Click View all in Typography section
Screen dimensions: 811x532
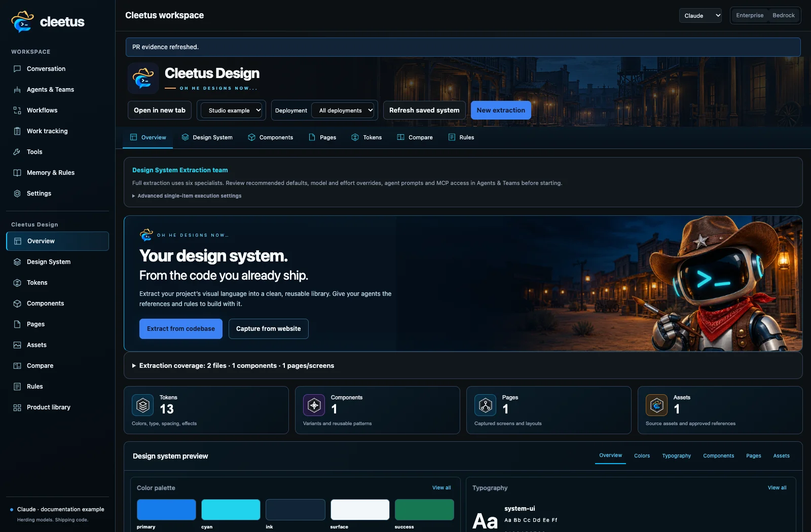point(777,488)
